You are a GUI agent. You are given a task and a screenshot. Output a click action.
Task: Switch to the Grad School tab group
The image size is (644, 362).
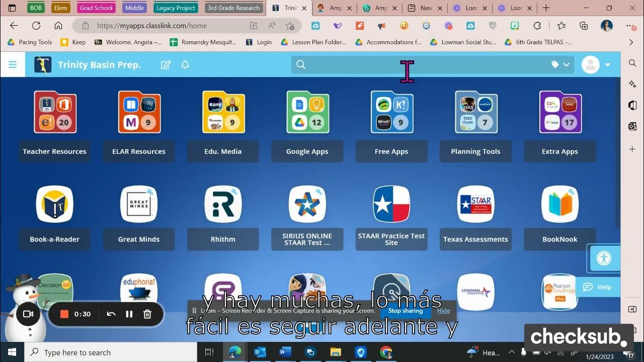(96, 8)
